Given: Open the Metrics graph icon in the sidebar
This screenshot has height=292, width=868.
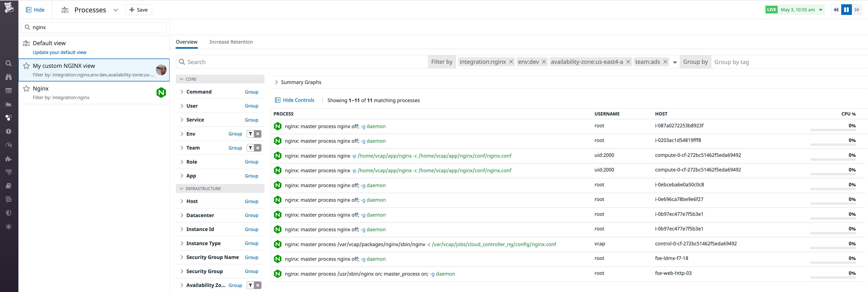Looking at the screenshot, I should pyautogui.click(x=8, y=104).
